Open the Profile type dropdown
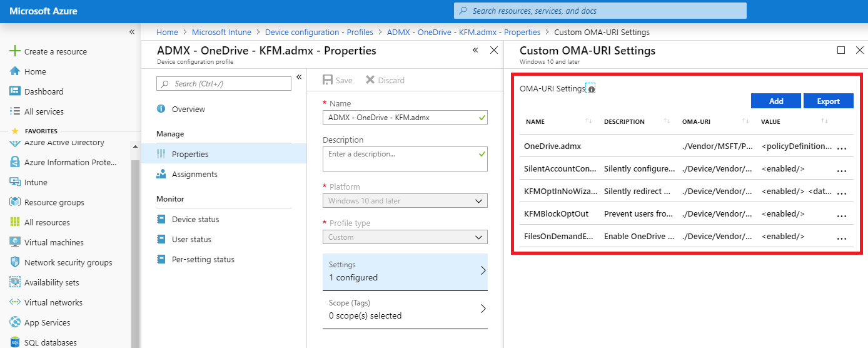The height and width of the screenshot is (348, 868). point(405,237)
